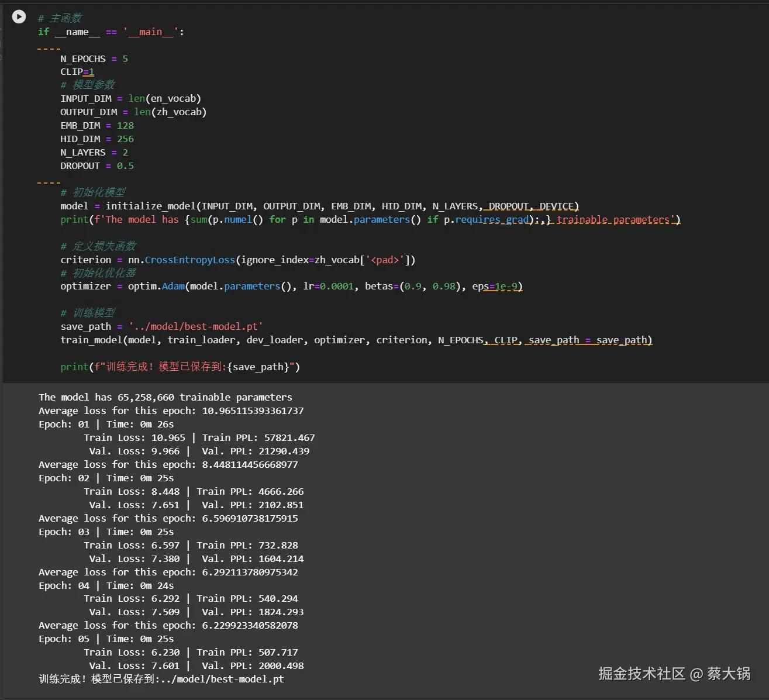Click output 'Epoch: 04 | Time: 0m 24s'
Viewport: 769px width, 700px height.
(x=106, y=586)
